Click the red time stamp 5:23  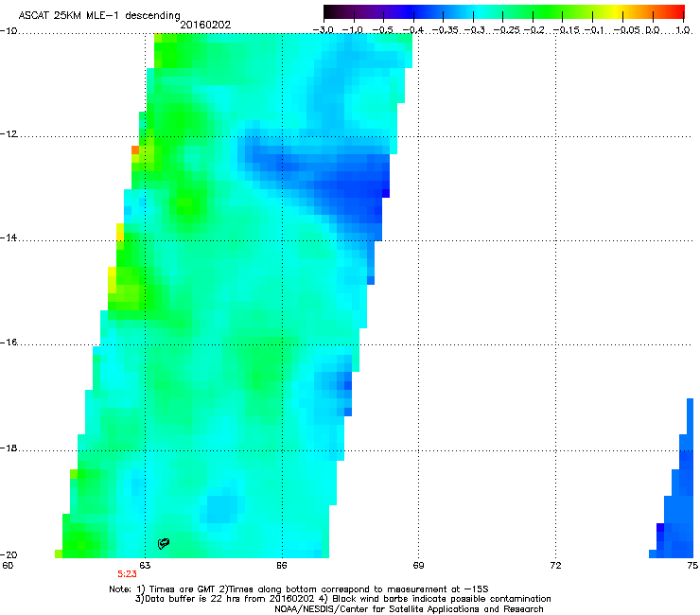[127, 574]
